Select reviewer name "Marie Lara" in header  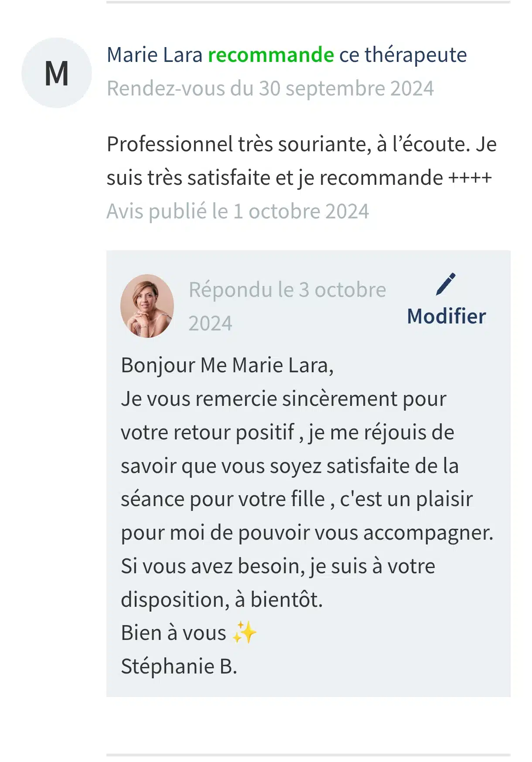pyautogui.click(x=155, y=55)
